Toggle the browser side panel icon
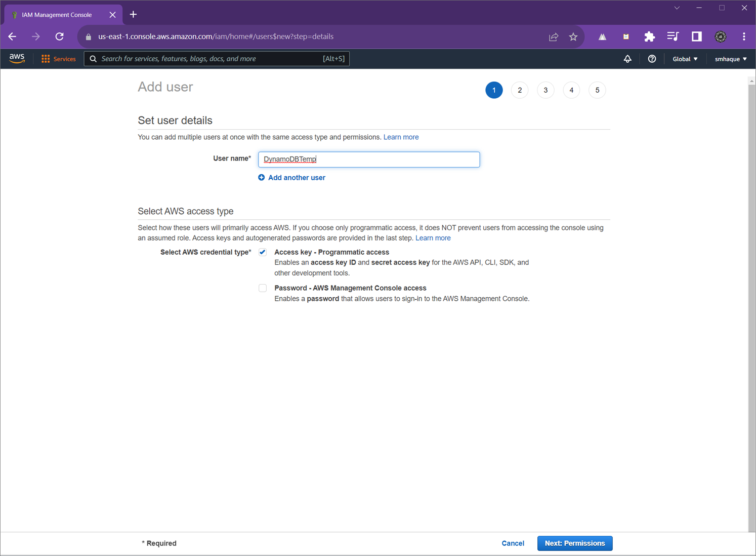 (697, 36)
